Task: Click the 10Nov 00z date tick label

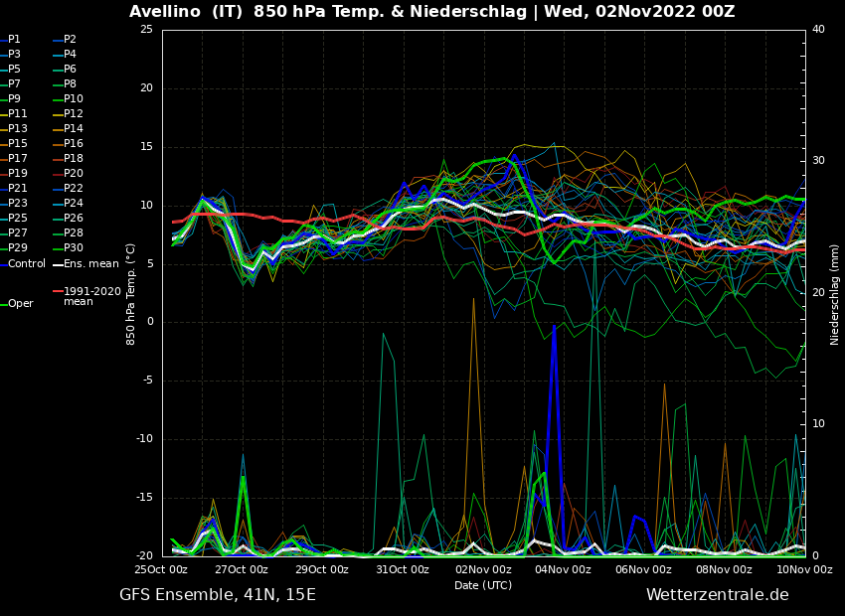Action: tap(804, 569)
